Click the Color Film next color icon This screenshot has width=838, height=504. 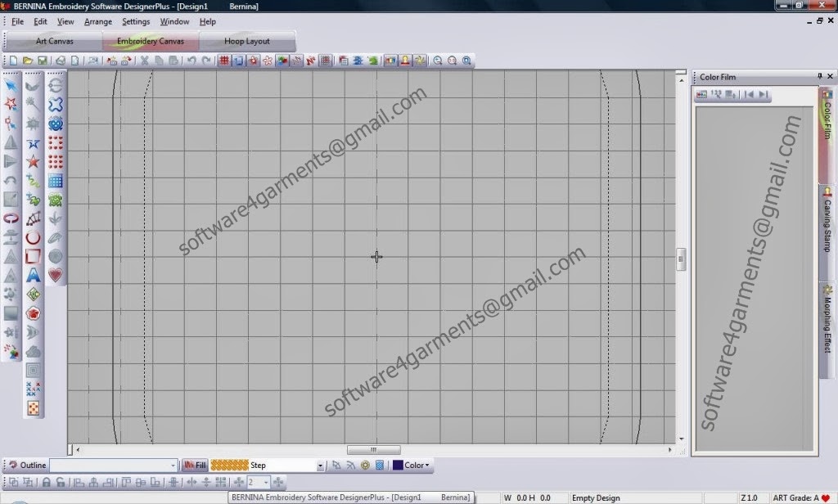pyautogui.click(x=763, y=95)
